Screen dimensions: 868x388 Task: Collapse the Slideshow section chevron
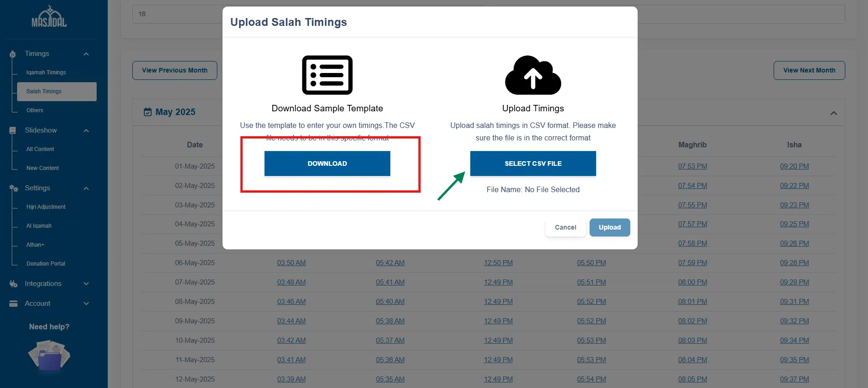[86, 131]
